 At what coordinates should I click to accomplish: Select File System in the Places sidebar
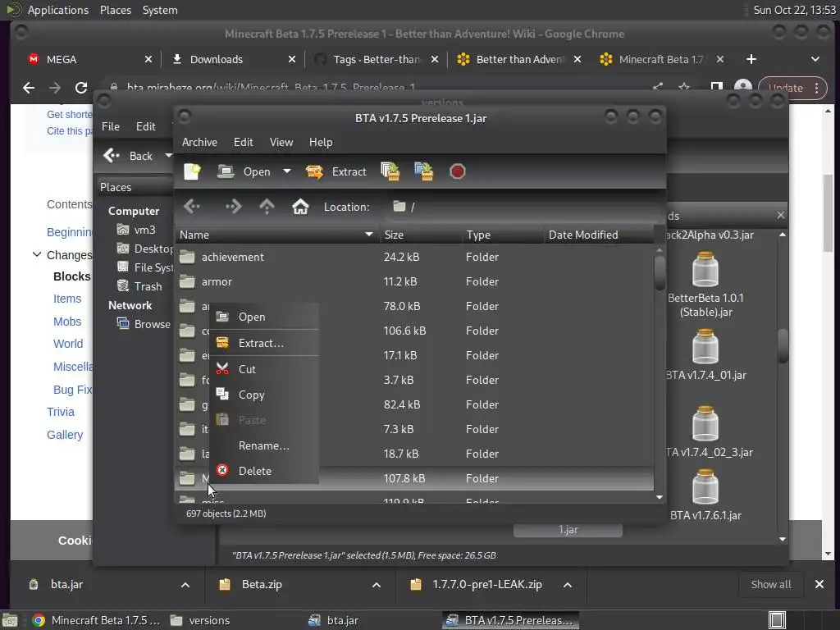click(x=144, y=267)
